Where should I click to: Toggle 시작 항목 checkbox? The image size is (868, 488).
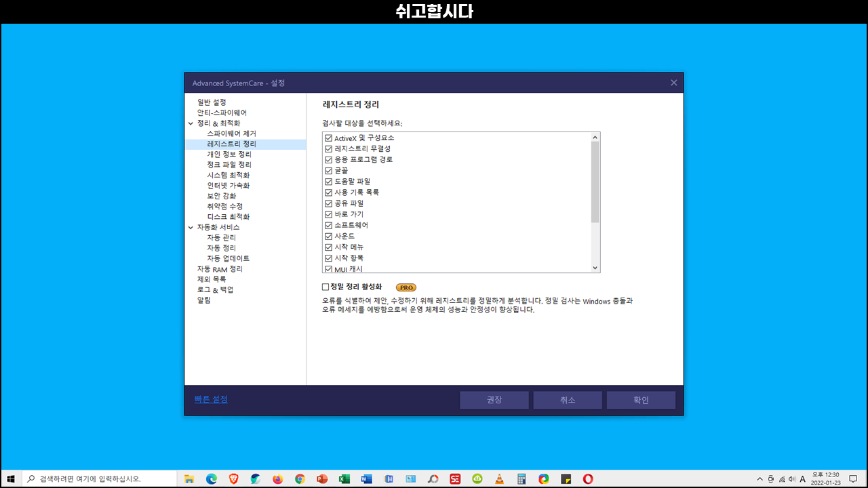click(x=328, y=258)
